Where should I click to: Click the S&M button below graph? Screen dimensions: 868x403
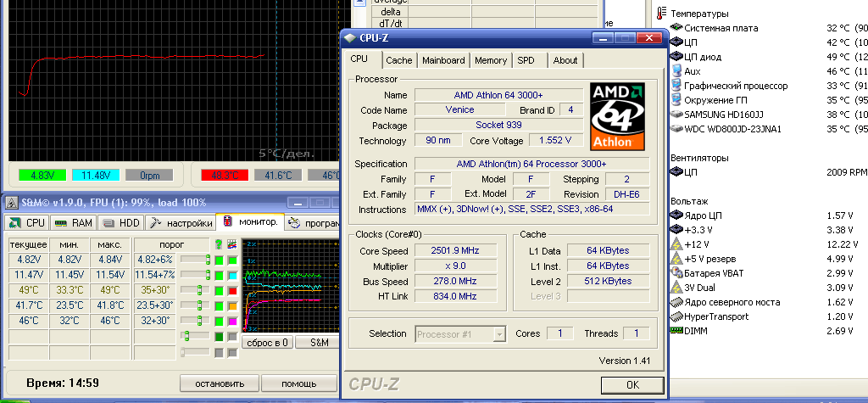pyautogui.click(x=319, y=343)
